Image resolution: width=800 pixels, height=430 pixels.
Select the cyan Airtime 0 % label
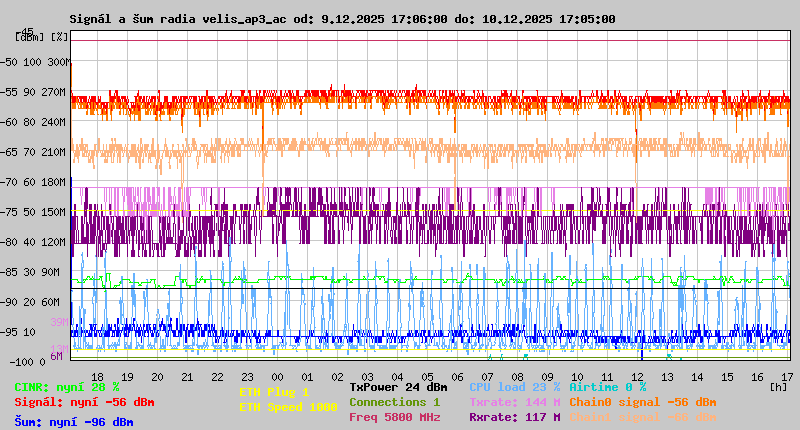pyautogui.click(x=607, y=386)
